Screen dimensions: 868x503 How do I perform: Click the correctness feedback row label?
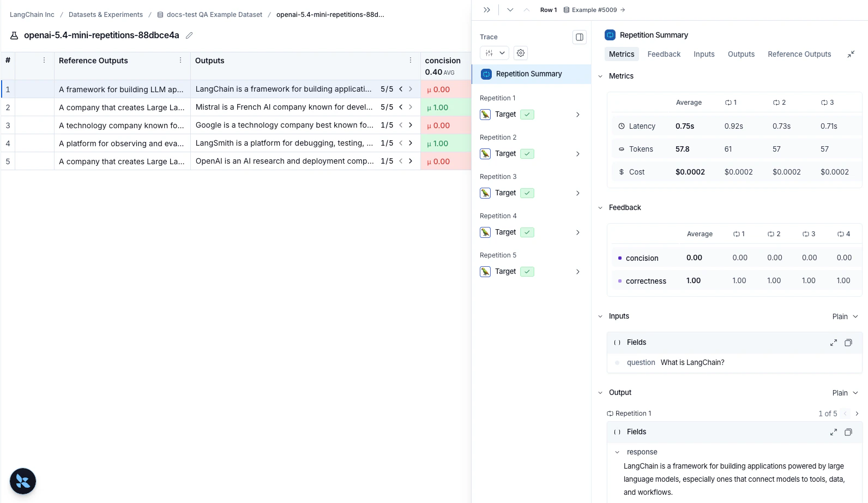click(x=646, y=281)
